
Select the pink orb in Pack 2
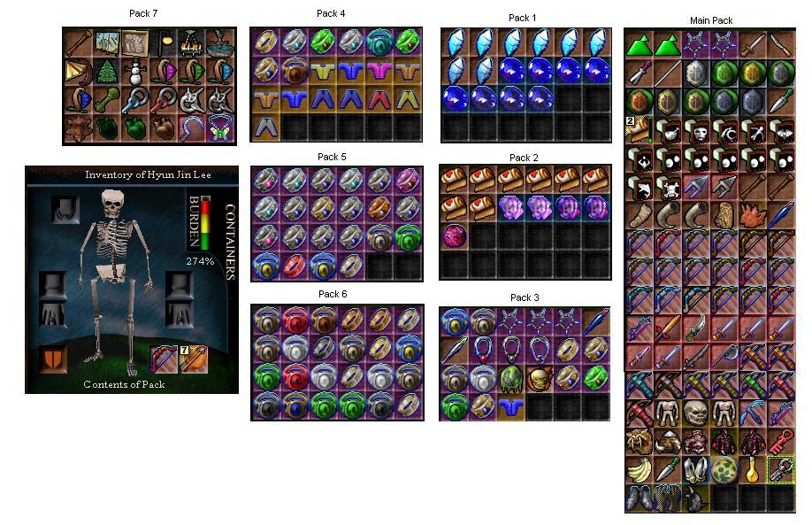tap(454, 236)
